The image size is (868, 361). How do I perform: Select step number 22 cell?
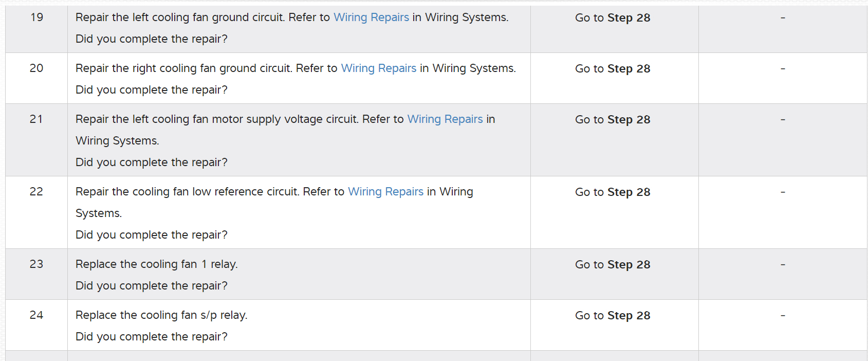tap(36, 192)
